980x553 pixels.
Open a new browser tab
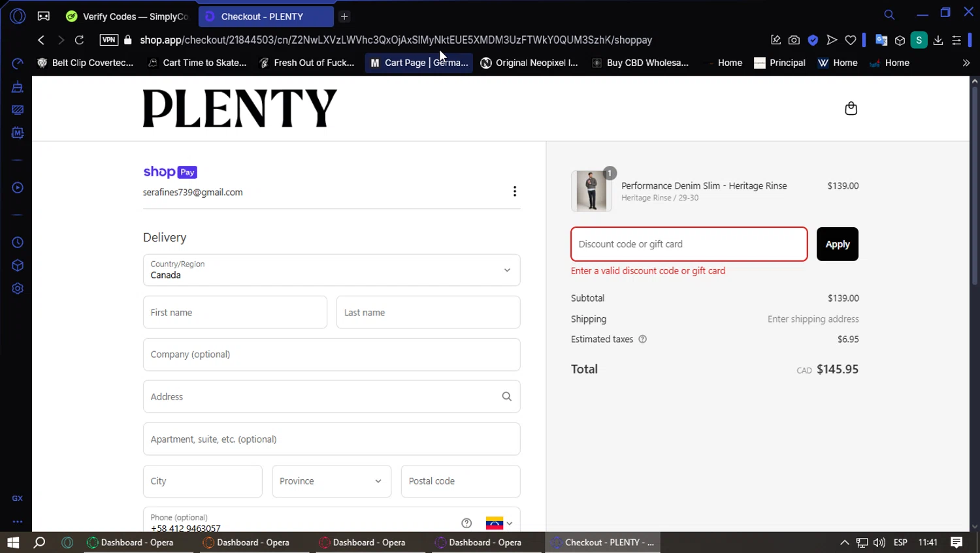coord(344,16)
